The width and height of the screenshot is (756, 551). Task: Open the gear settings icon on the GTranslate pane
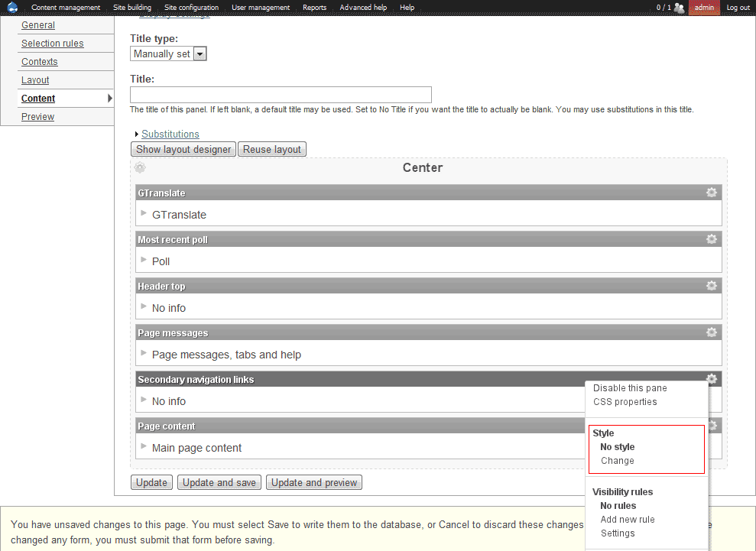[x=711, y=193]
